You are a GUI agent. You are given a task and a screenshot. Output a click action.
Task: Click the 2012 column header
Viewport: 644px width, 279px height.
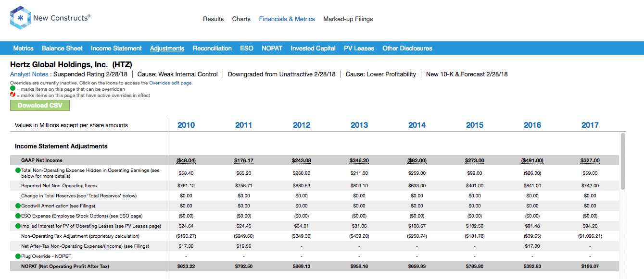302,125
